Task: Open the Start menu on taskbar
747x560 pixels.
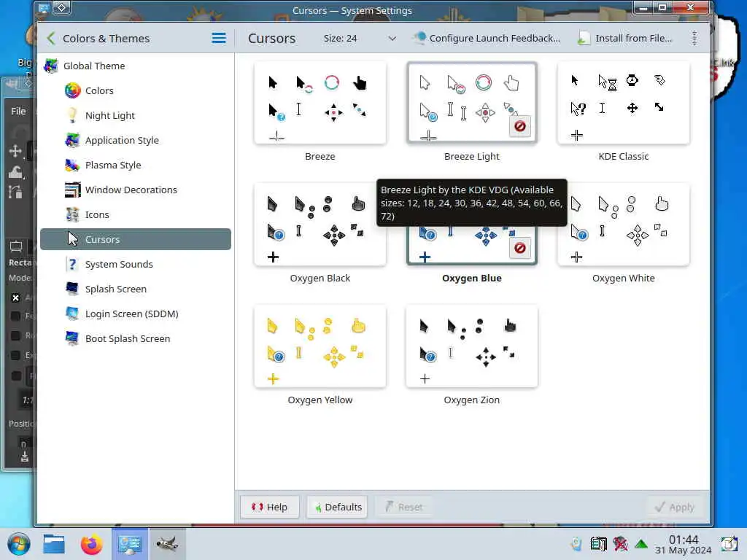Action: click(18, 544)
